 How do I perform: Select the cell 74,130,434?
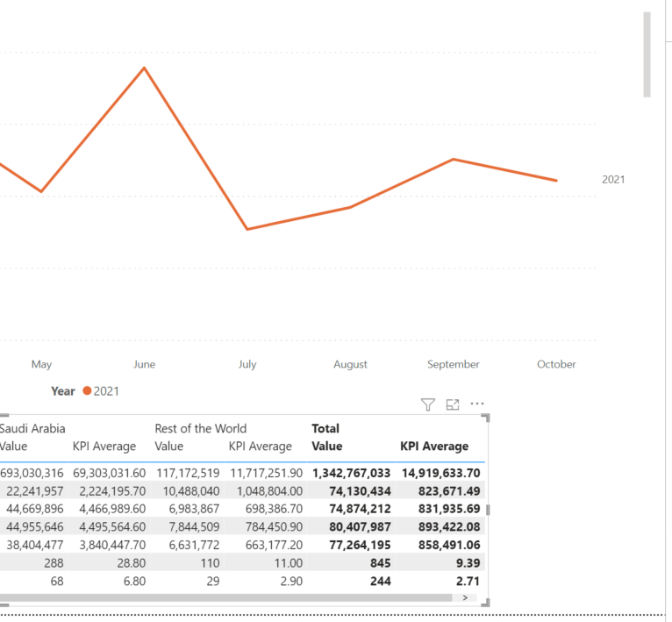pos(360,491)
